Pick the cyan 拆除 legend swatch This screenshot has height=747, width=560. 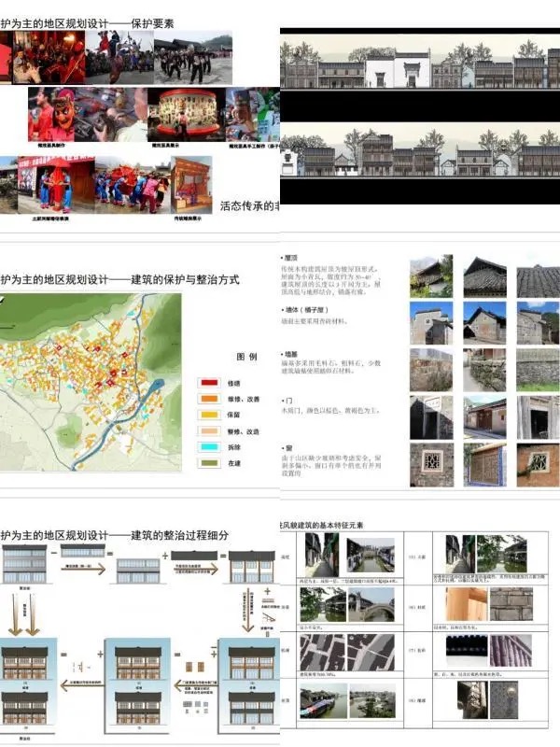(x=209, y=447)
